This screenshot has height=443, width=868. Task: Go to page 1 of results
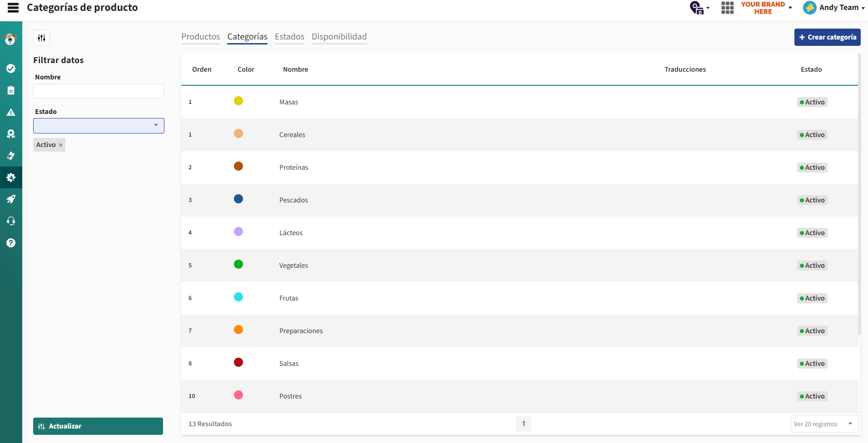coord(523,424)
